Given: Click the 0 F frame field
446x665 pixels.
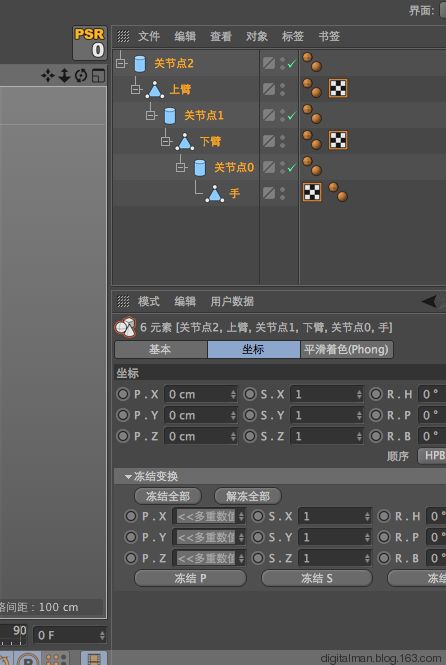Looking at the screenshot, I should [70, 635].
